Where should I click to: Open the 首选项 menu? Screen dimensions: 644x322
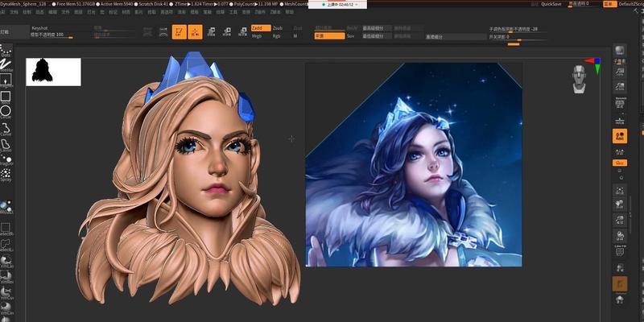(x=167, y=12)
